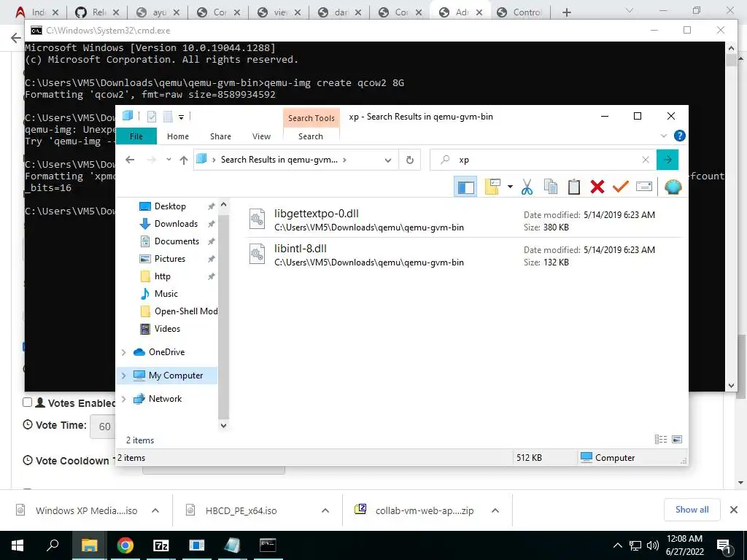Toggle the navigation pane icon in toolbar

[x=465, y=187]
